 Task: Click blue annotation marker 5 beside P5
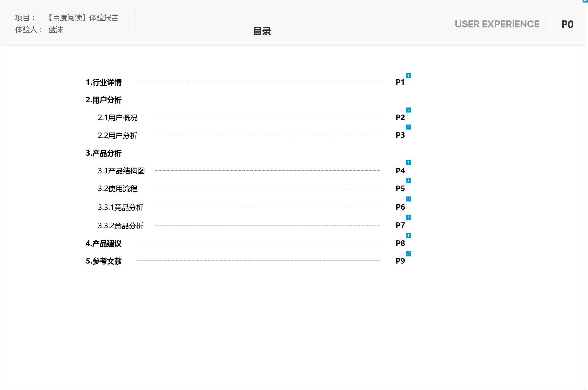(x=408, y=181)
